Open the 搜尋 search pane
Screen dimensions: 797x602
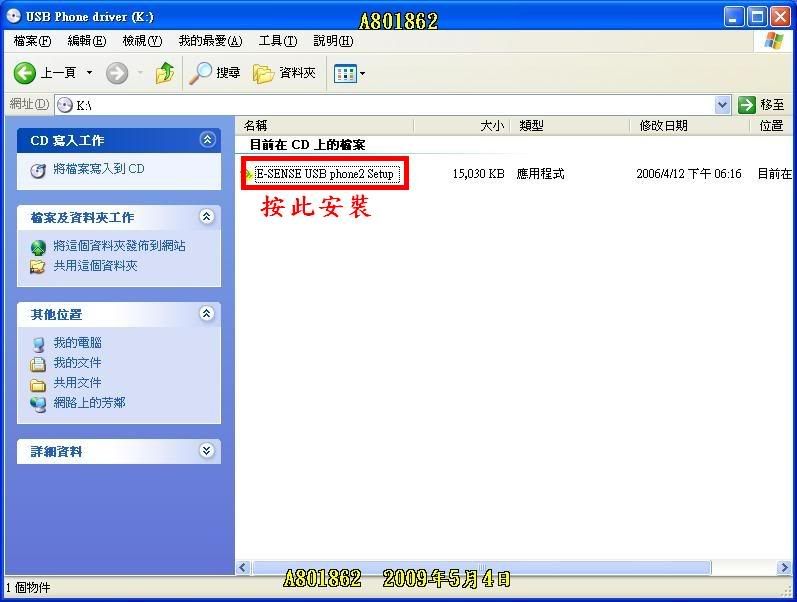tap(214, 73)
